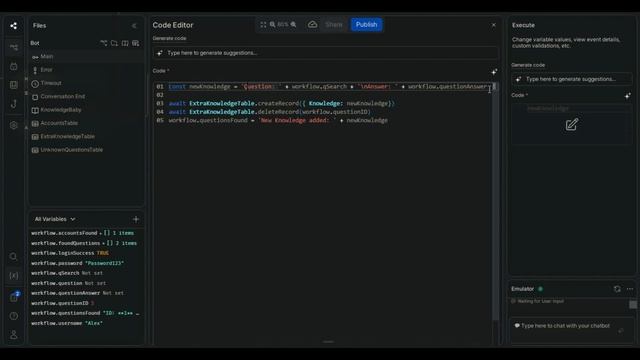Create a new folder in Bot header

tap(114, 43)
